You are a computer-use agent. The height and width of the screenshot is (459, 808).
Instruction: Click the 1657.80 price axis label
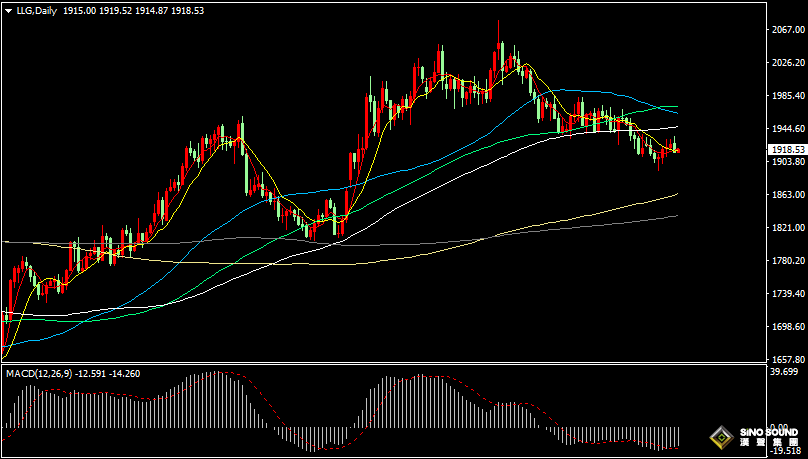[x=786, y=359]
